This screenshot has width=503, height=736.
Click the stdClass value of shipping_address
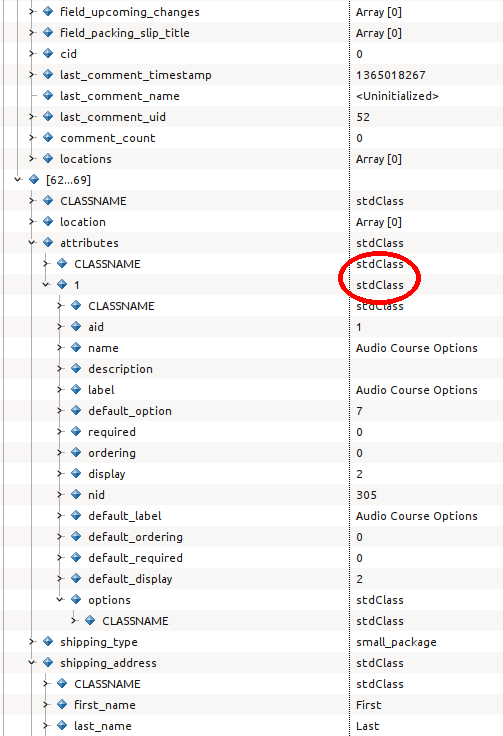coord(380,663)
